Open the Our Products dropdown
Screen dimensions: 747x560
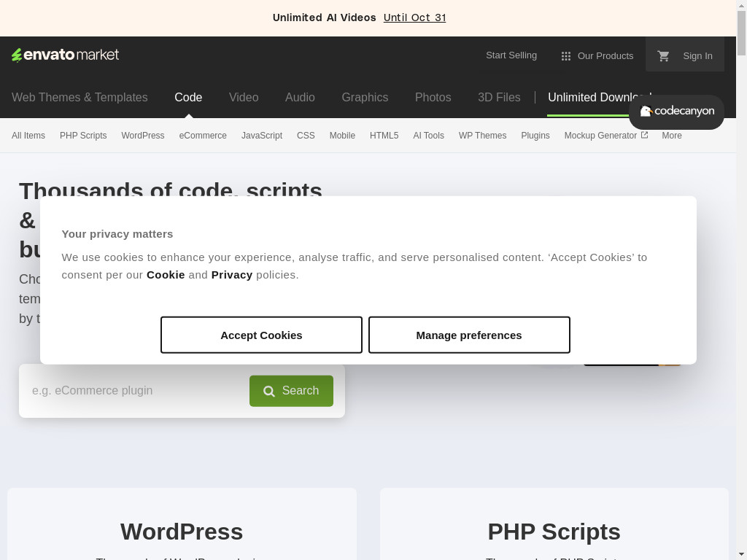coord(605,56)
